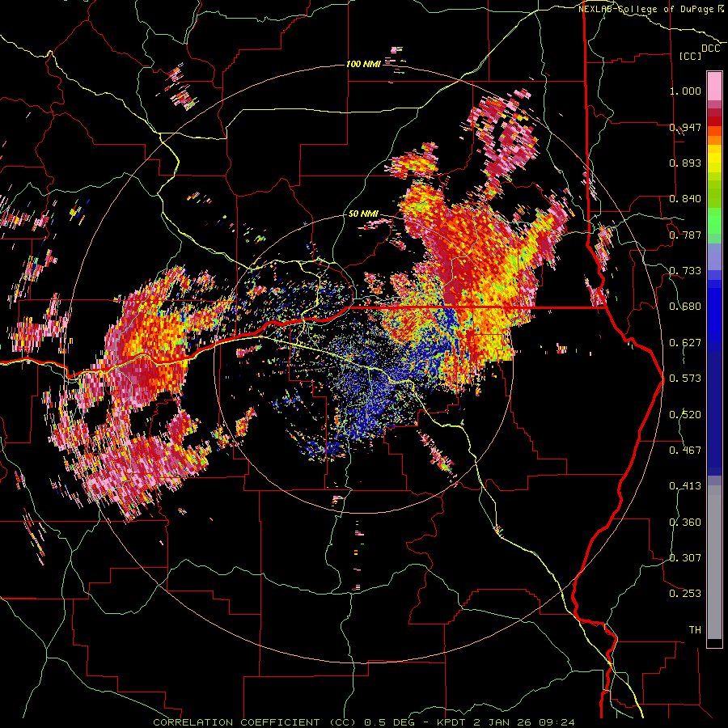Screen dimensions: 728x728
Task: Click the "100 NMI" range ring label
Action: click(x=363, y=64)
